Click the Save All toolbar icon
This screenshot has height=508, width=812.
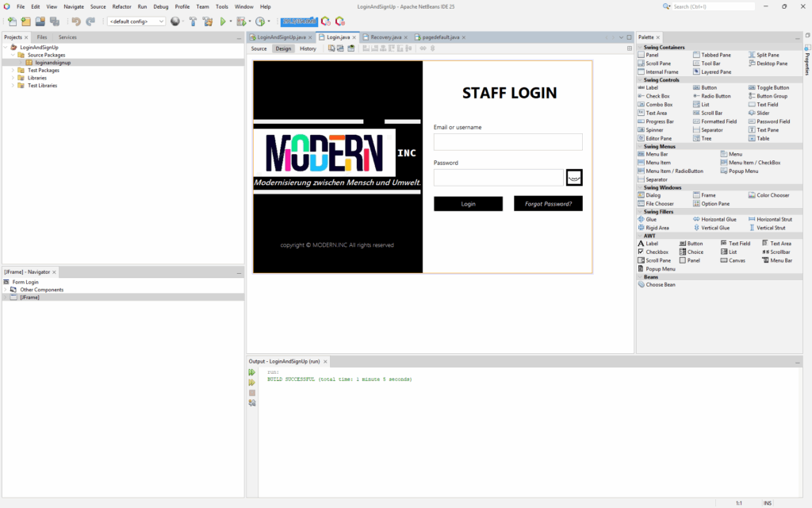55,21
